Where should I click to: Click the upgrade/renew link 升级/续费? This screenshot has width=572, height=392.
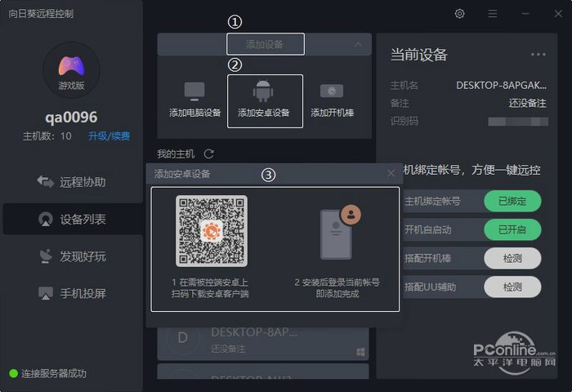[109, 136]
